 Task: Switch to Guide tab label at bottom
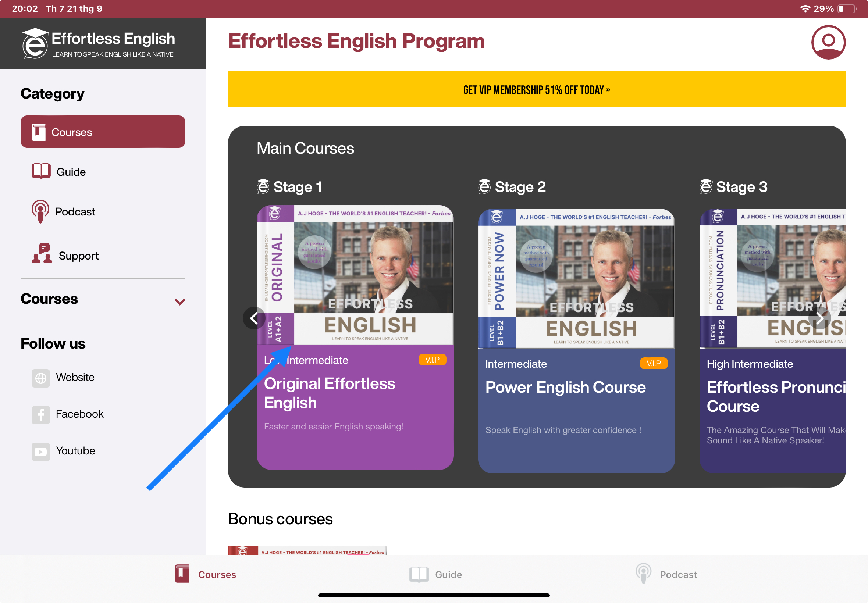[448, 575]
